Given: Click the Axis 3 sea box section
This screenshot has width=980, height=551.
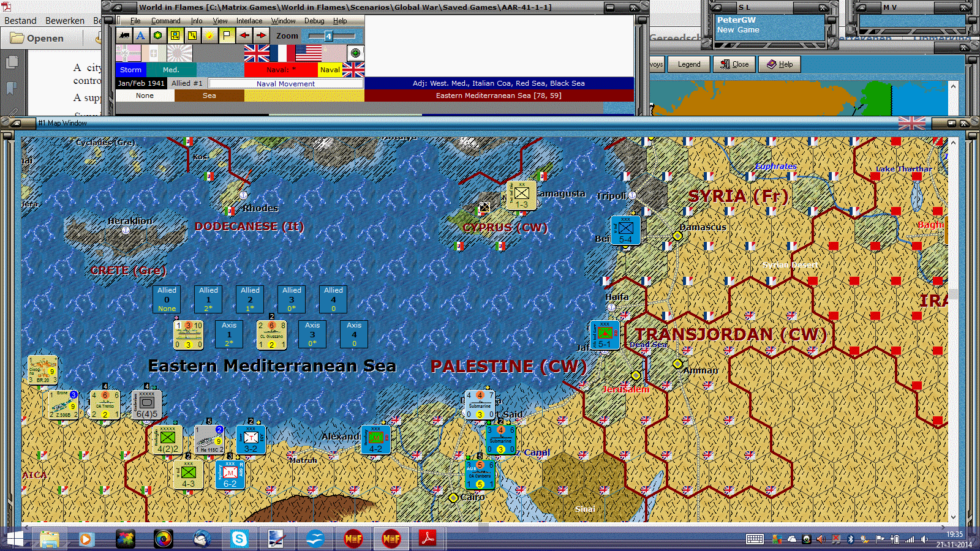Looking at the screenshot, I should 312,334.
